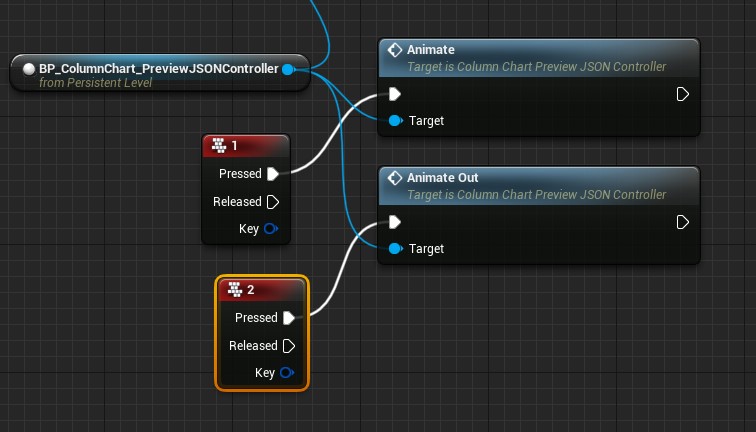The height and width of the screenshot is (432, 756).
Task: Click the Released pin on key 2 node
Action: (x=289, y=346)
